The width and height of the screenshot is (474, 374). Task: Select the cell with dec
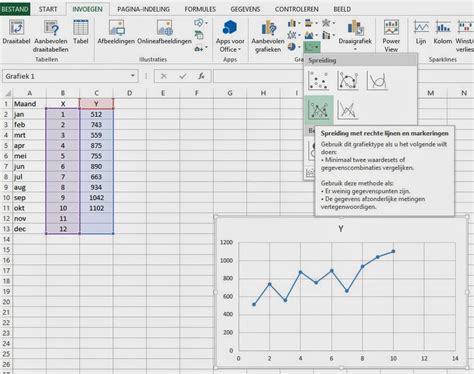(29, 229)
